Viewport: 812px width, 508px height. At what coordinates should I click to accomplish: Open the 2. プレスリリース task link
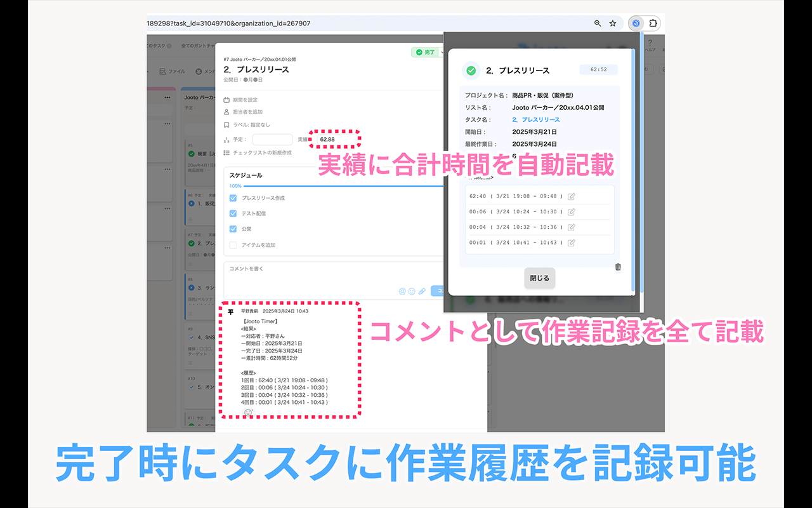click(536, 119)
